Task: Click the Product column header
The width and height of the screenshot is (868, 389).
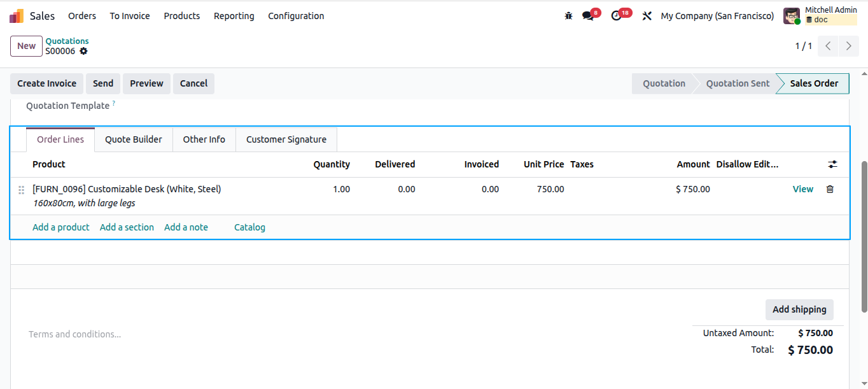Action: [49, 164]
